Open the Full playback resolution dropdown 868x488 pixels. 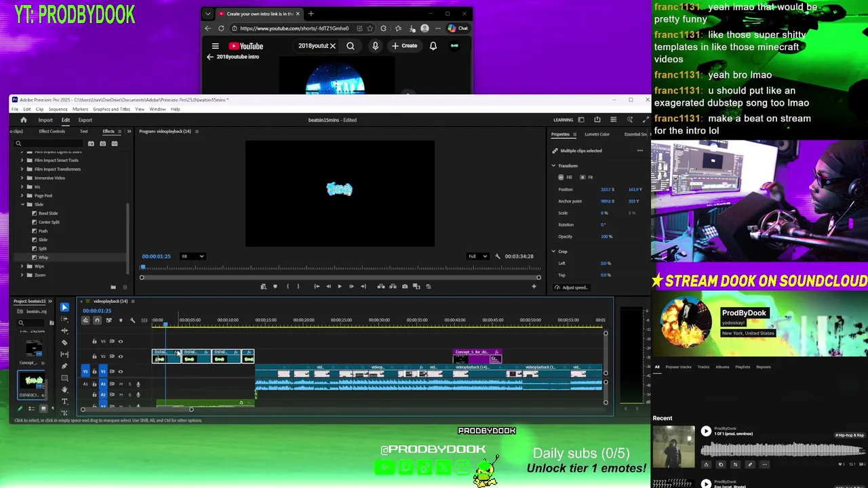tap(477, 256)
